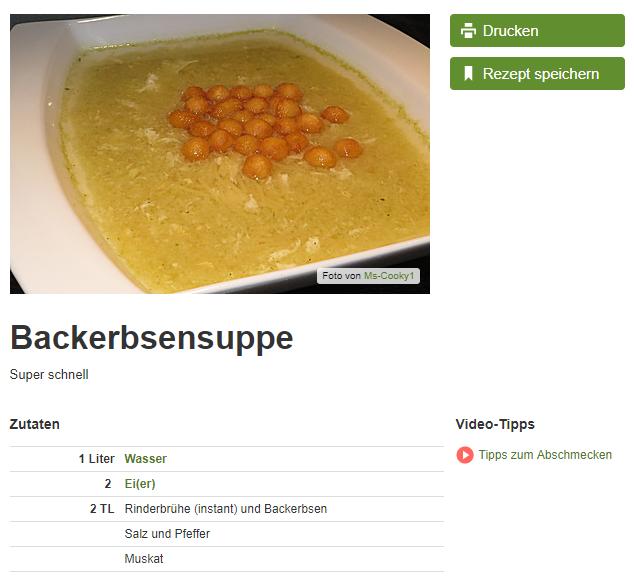634x576 pixels.
Task: Click the 2 TL quantity label
Action: pyautogui.click(x=102, y=509)
